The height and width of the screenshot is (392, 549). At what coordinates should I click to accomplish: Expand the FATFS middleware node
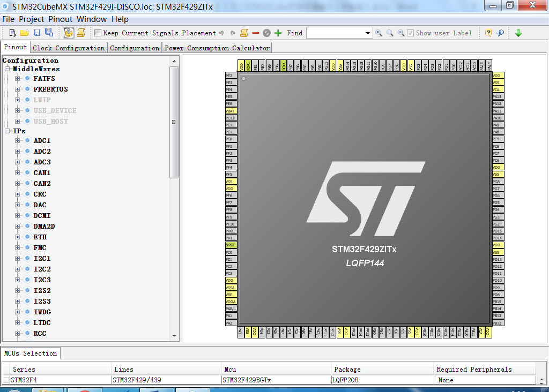(18, 78)
